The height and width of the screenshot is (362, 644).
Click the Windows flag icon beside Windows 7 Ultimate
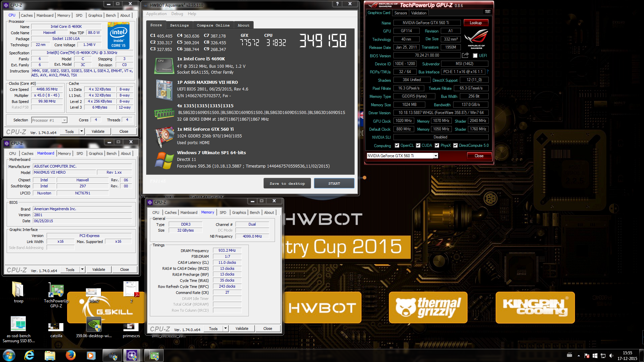tap(164, 160)
